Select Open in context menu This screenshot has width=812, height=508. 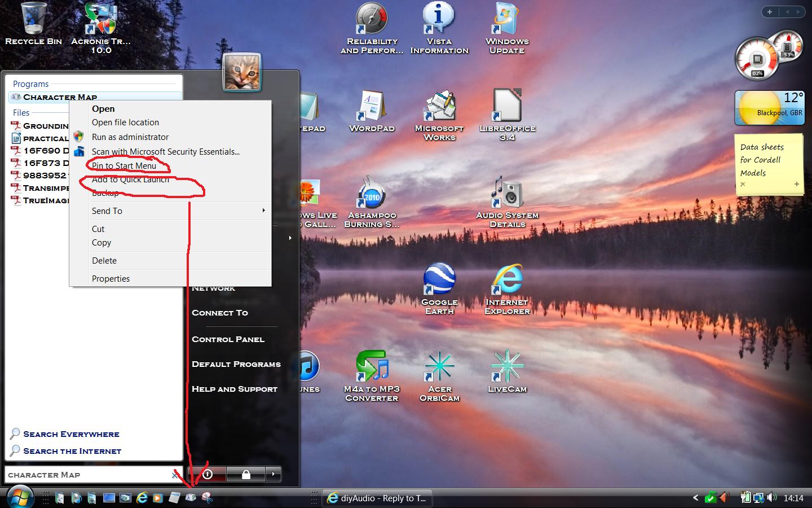(x=103, y=108)
